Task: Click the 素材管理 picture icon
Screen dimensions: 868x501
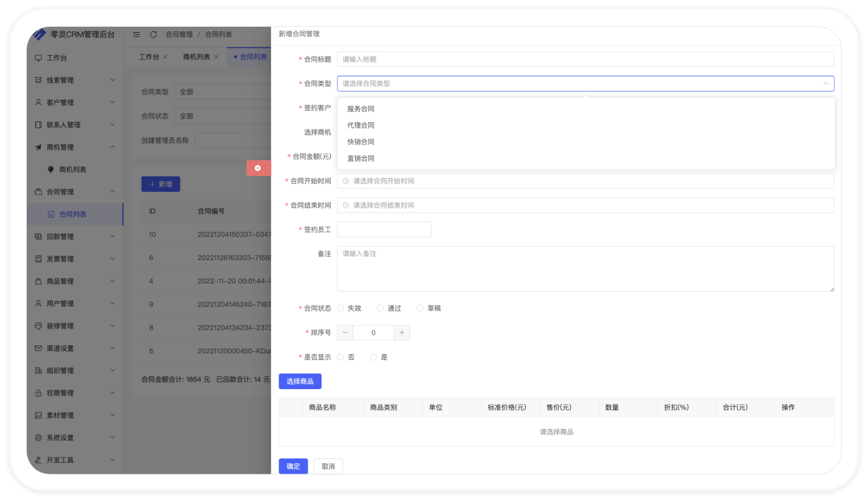Action: click(38, 415)
